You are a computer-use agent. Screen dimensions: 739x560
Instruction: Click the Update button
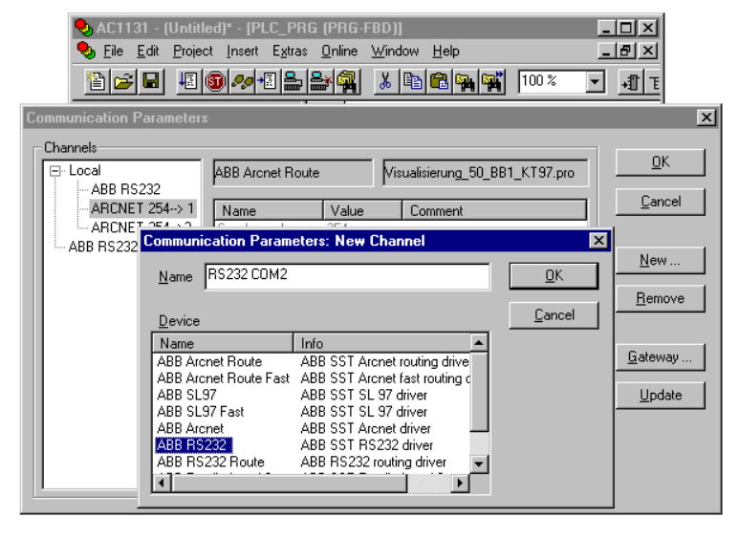tap(660, 395)
